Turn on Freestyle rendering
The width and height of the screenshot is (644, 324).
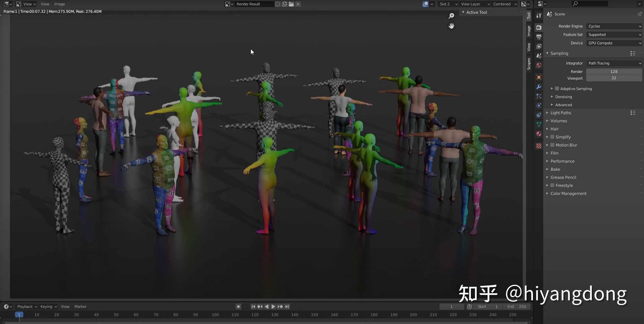pos(553,185)
